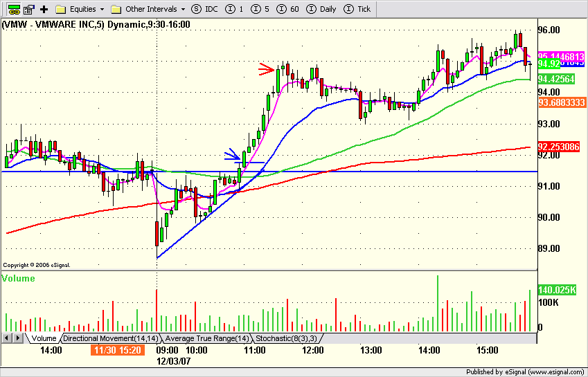Select the Volume study tab

[x=44, y=338]
